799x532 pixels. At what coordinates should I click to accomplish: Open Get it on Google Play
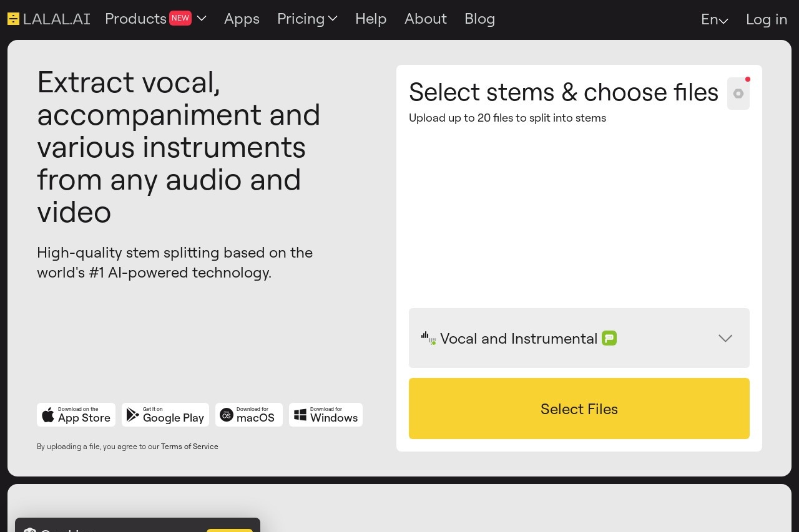(x=165, y=414)
